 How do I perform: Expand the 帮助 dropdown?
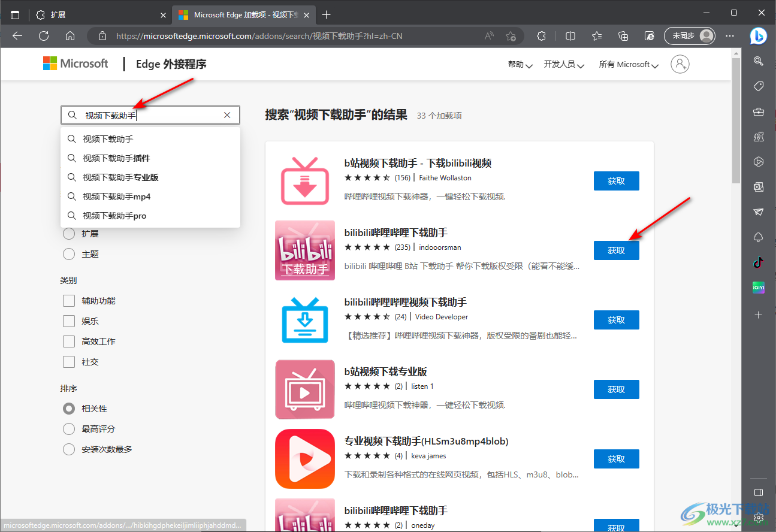pyautogui.click(x=520, y=64)
